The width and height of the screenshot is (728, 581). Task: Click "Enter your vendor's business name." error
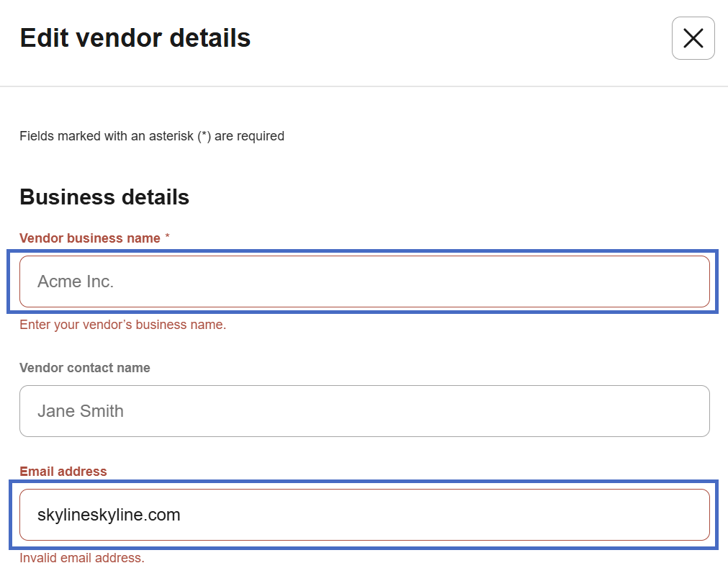tap(123, 325)
